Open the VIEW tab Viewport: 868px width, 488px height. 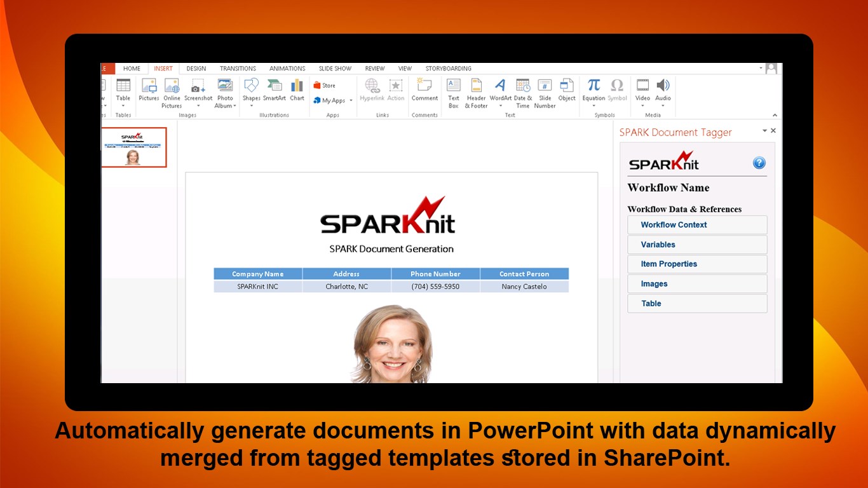coord(405,69)
